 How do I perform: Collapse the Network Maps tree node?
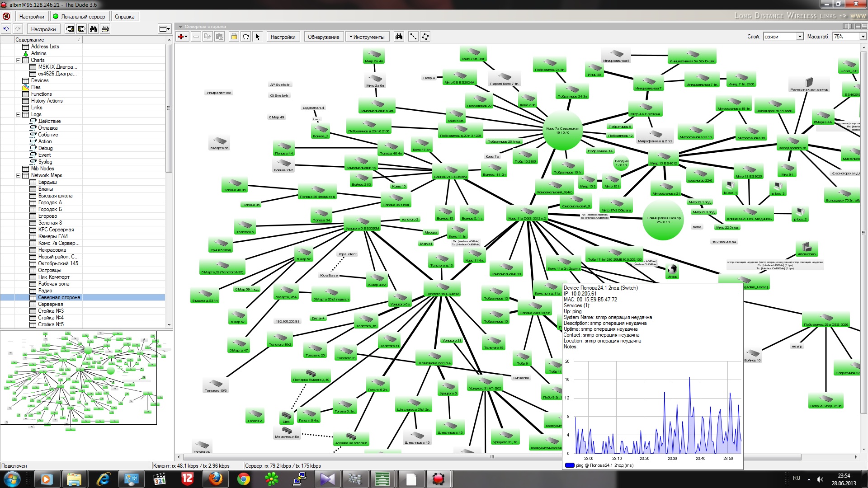pyautogui.click(x=19, y=175)
